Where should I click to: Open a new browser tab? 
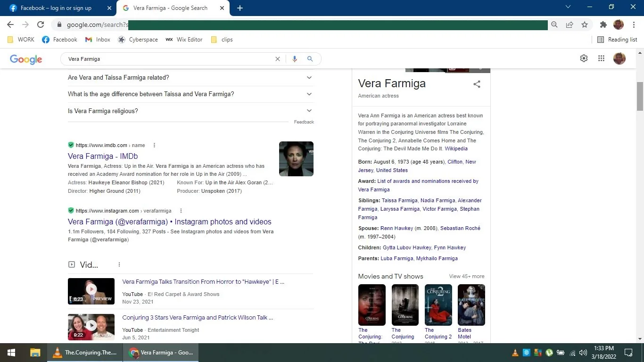(x=240, y=8)
